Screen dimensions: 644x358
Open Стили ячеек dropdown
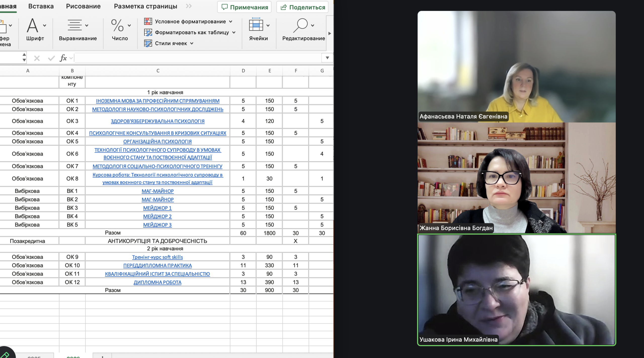(192, 44)
